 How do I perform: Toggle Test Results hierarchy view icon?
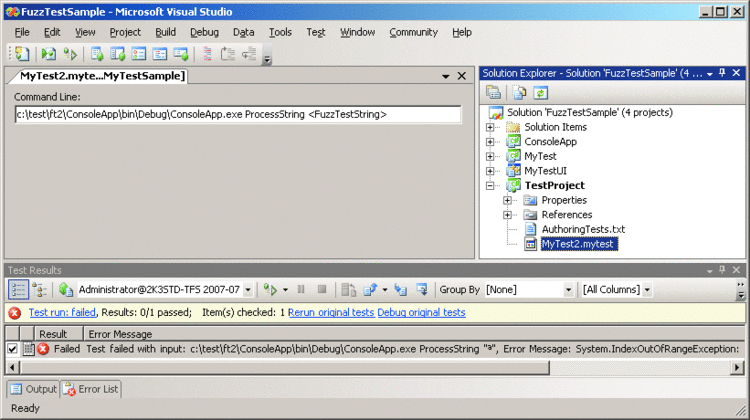tap(39, 289)
